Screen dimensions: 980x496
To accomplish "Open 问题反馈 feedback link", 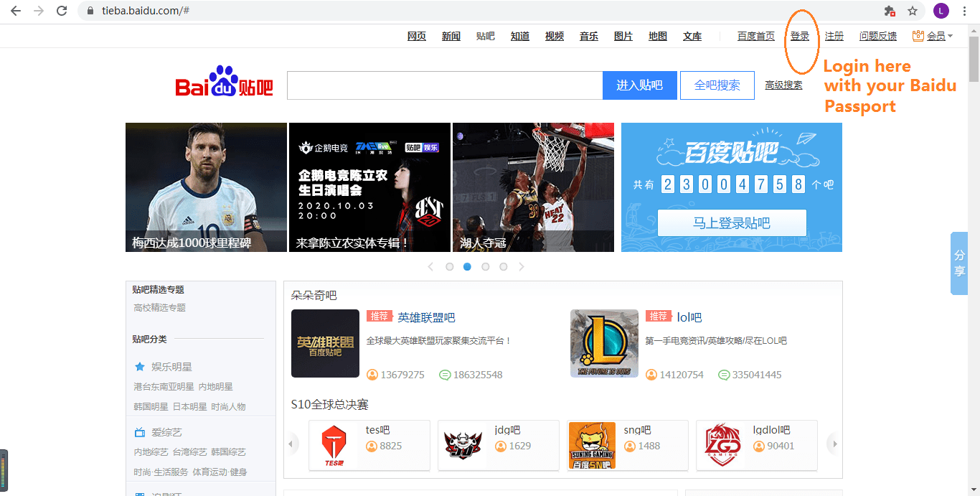I will pos(878,36).
